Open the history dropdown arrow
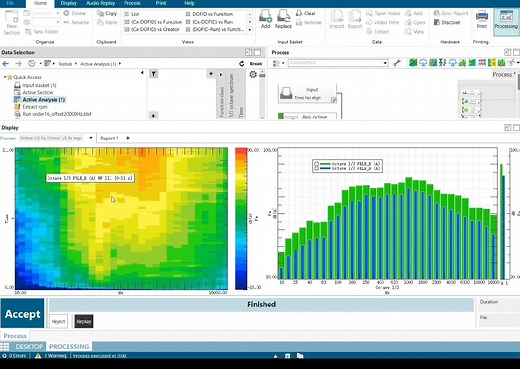 pyautogui.click(x=40, y=64)
